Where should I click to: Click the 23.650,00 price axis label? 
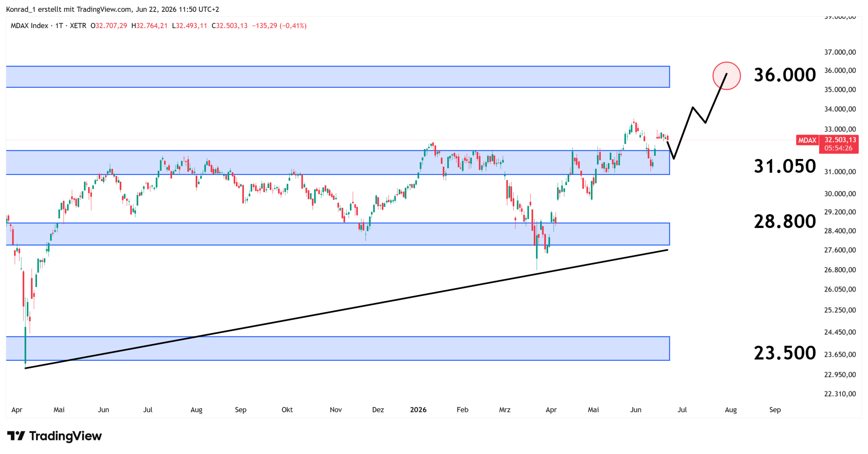click(x=840, y=354)
